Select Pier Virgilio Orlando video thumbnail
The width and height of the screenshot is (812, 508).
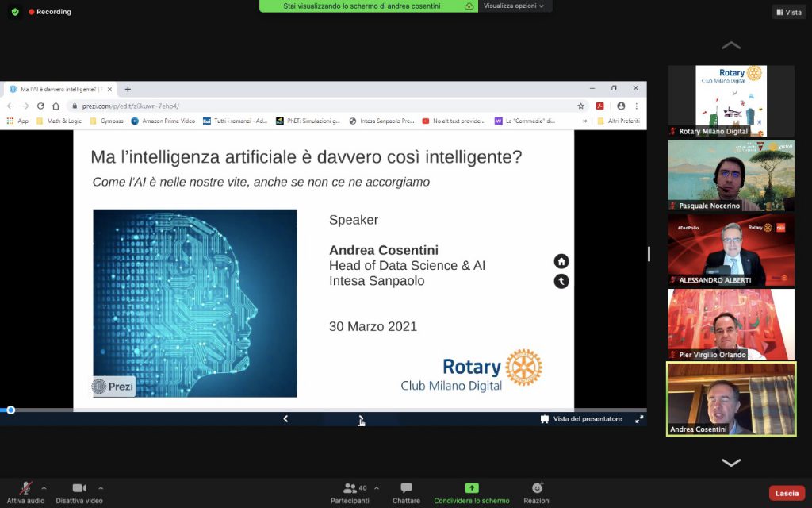(x=730, y=325)
